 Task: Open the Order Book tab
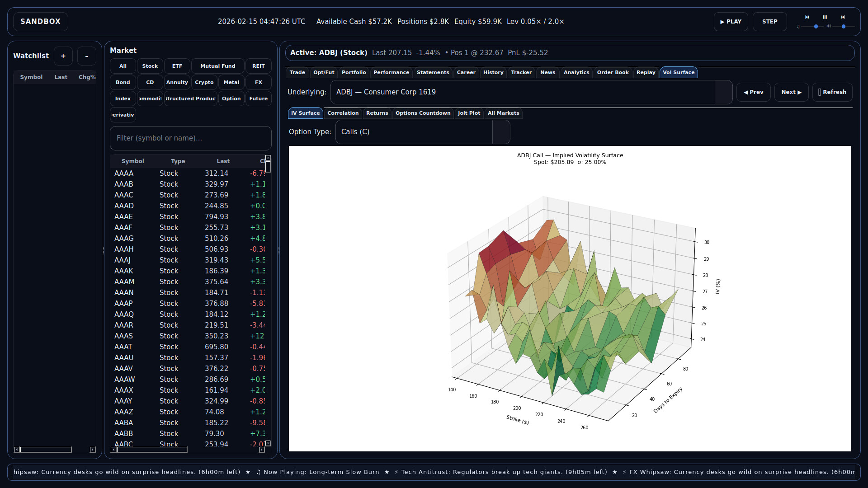tap(613, 72)
